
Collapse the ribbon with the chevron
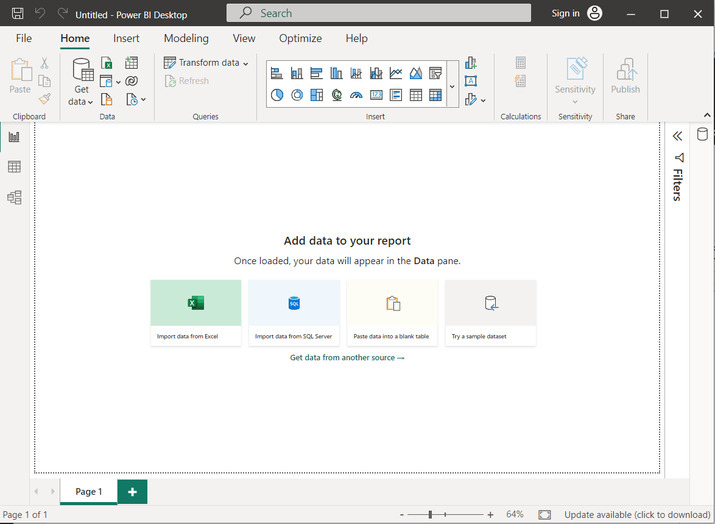click(x=707, y=115)
